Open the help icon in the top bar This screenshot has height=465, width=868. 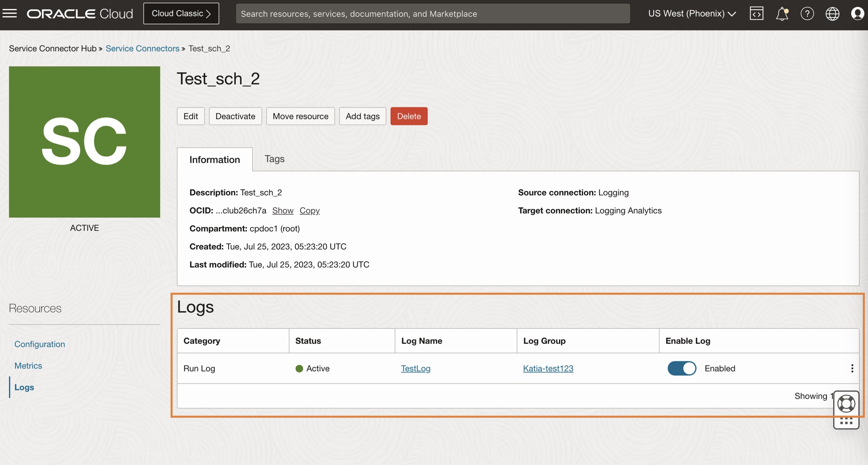tap(807, 13)
